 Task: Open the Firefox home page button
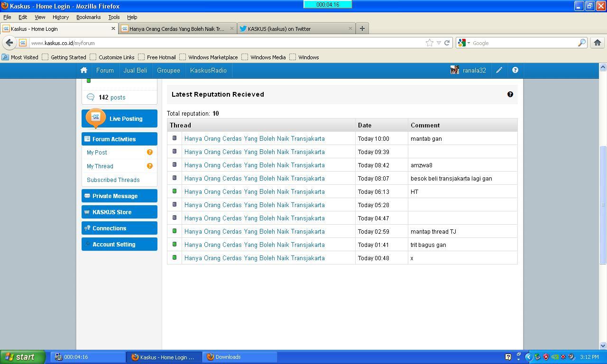tap(598, 43)
